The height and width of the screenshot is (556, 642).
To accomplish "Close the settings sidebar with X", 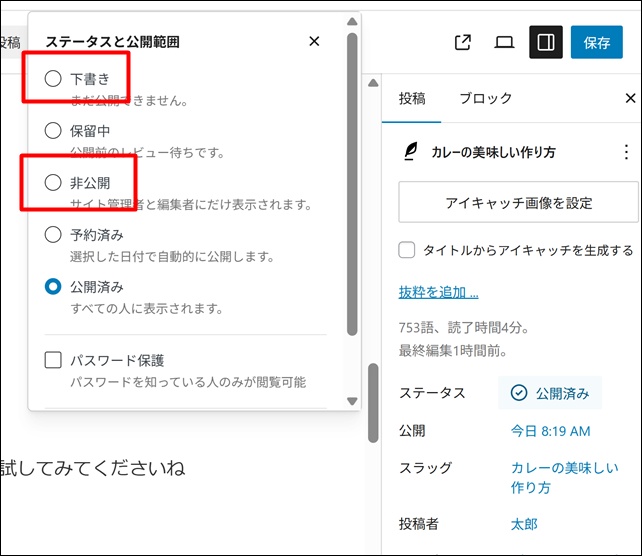I will pyautogui.click(x=630, y=98).
